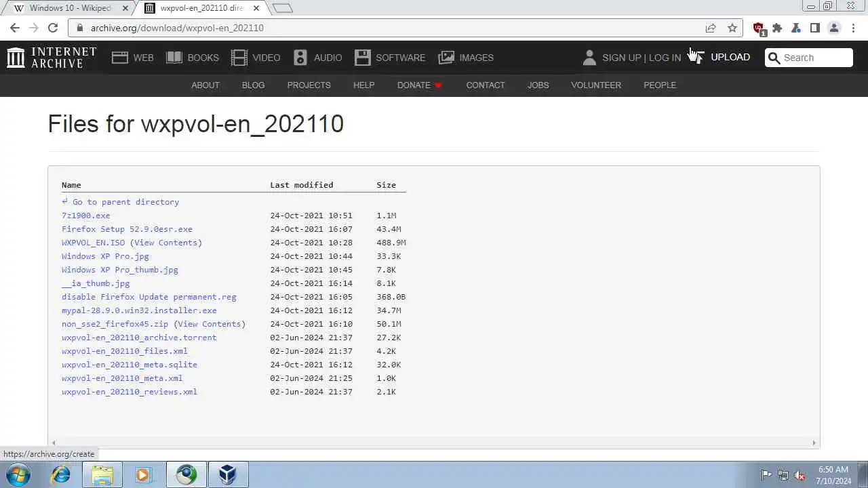
Task: Click the network tray icon
Action: 783,475
